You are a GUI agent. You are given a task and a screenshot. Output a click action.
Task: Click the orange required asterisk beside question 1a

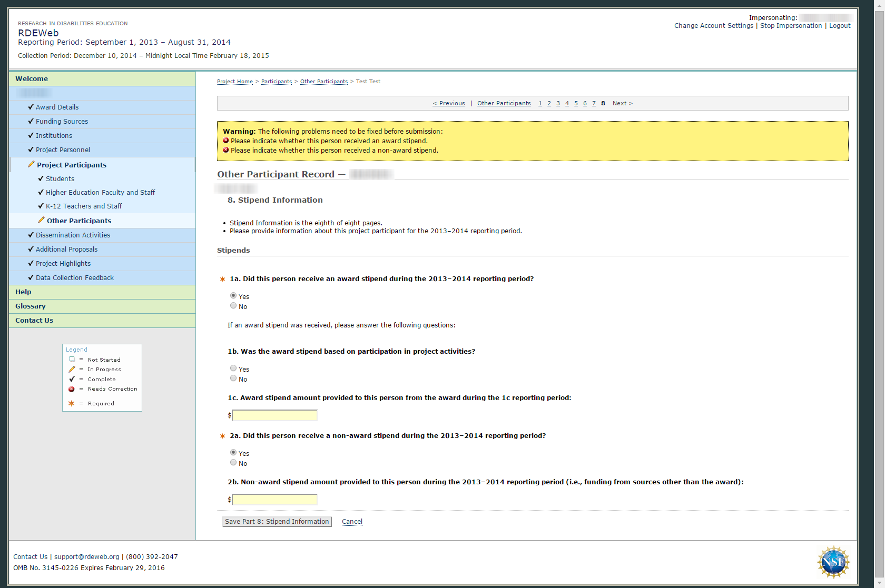pyautogui.click(x=222, y=279)
